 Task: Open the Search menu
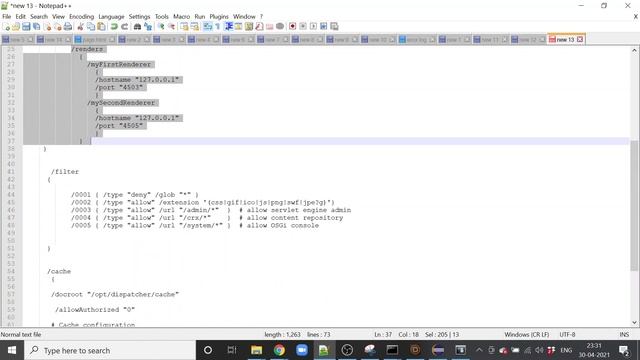(39, 17)
